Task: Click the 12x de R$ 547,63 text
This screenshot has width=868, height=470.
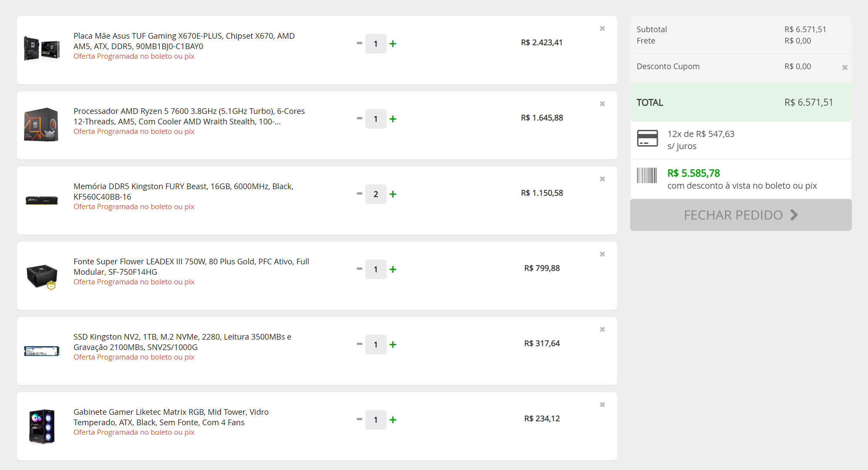Action: 701,134
